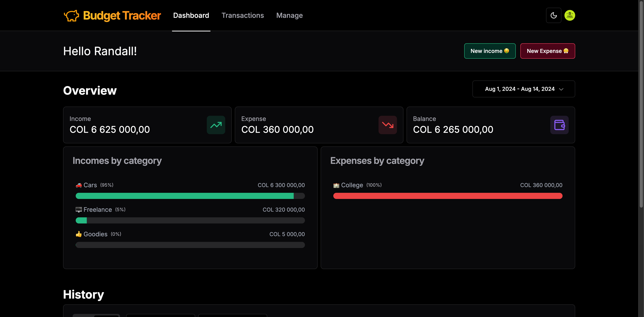
Task: Click the College building emoji icon
Action: (336, 185)
